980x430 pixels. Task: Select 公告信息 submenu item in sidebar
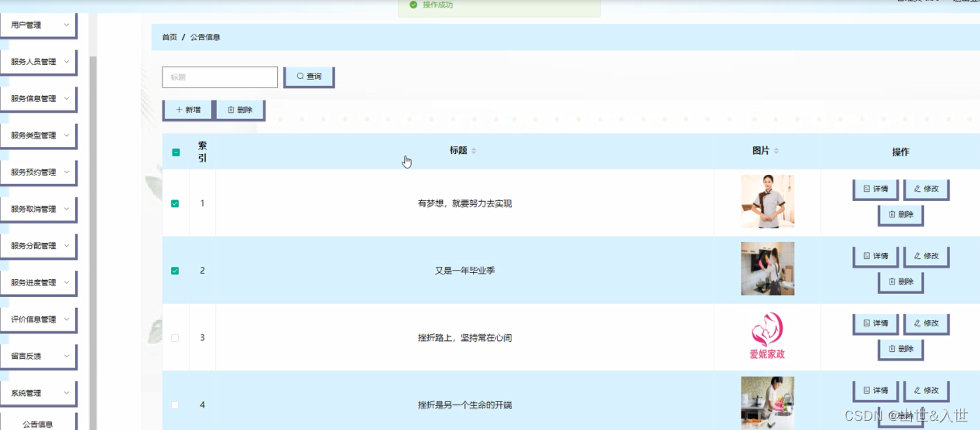[38, 423]
